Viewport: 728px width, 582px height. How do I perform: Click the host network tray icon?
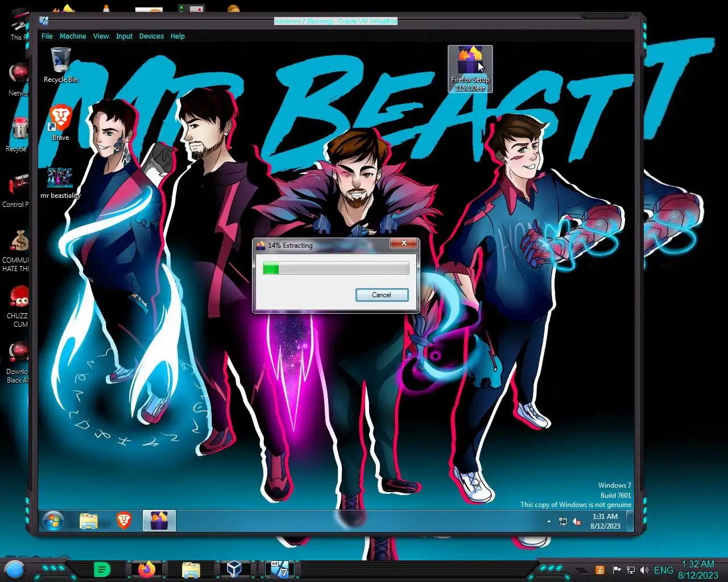pos(630,569)
